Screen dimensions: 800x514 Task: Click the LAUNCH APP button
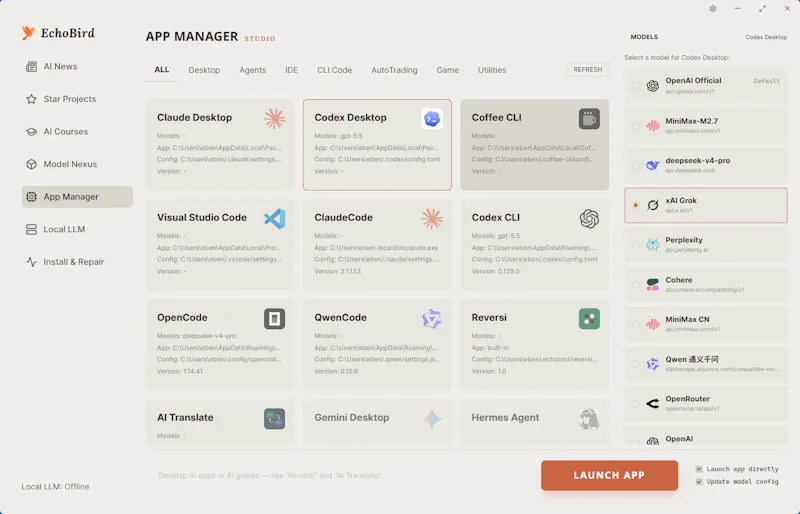click(609, 475)
